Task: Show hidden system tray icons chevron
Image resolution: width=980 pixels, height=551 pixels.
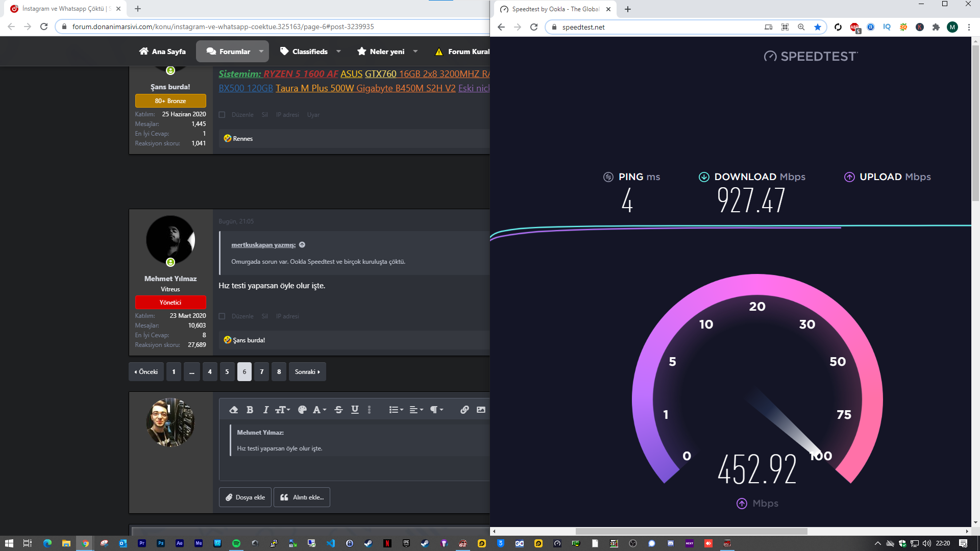Action: (878, 543)
